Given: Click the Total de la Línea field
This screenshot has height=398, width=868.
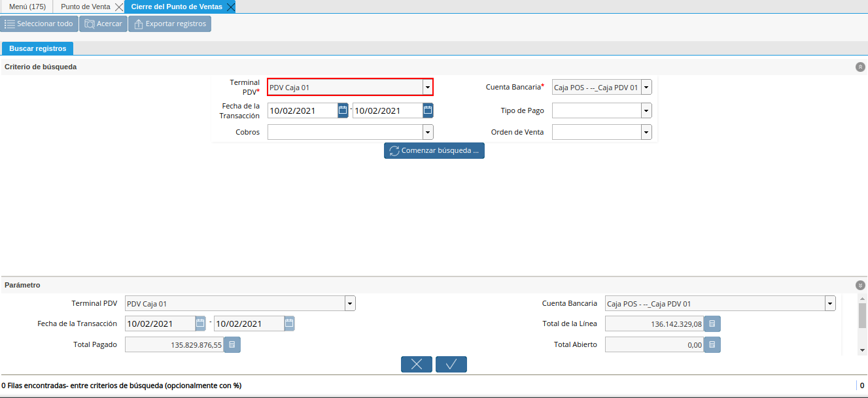Looking at the screenshot, I should (654, 323).
